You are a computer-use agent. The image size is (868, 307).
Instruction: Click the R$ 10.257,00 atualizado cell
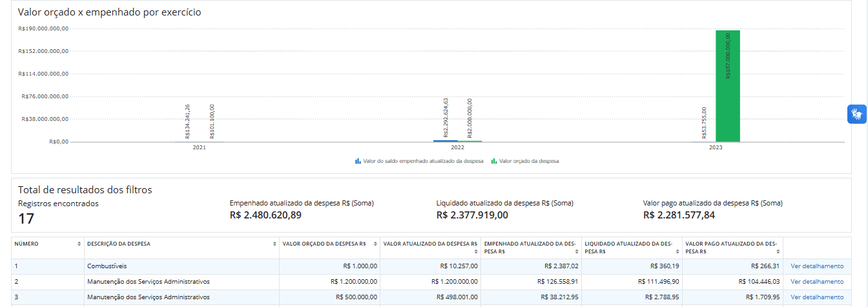point(431,266)
